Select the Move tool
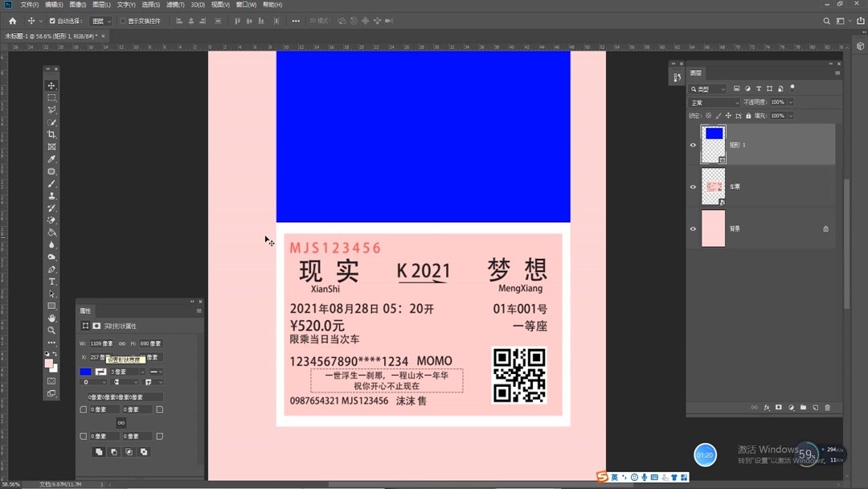 (51, 84)
